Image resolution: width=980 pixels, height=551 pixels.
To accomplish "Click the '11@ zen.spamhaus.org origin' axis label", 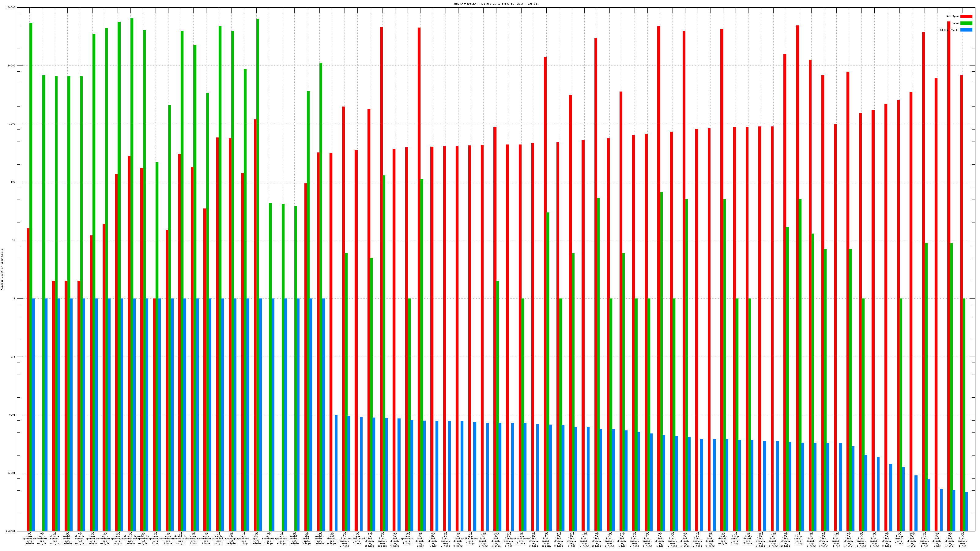I will coord(118,538).
